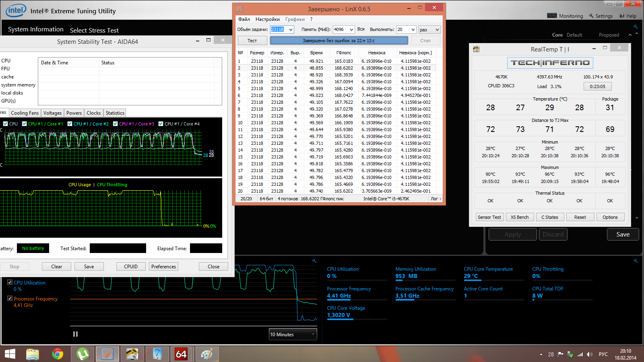Toggle CPU #1 / Core #1 checkbox
The height and width of the screenshot is (362, 644).
click(25, 124)
